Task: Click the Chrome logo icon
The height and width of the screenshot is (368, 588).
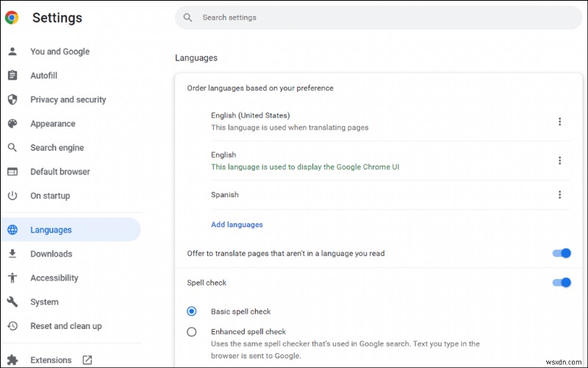Action: 12,18
